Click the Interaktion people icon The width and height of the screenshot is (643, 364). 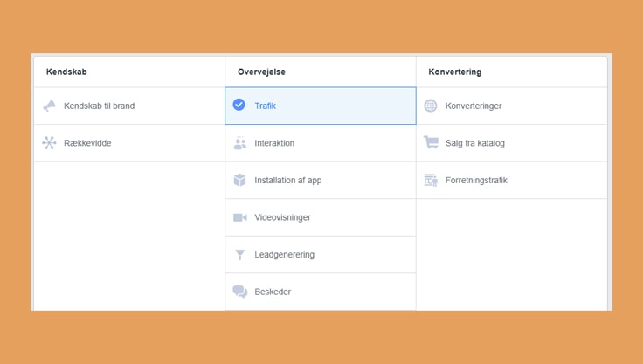[x=240, y=143]
